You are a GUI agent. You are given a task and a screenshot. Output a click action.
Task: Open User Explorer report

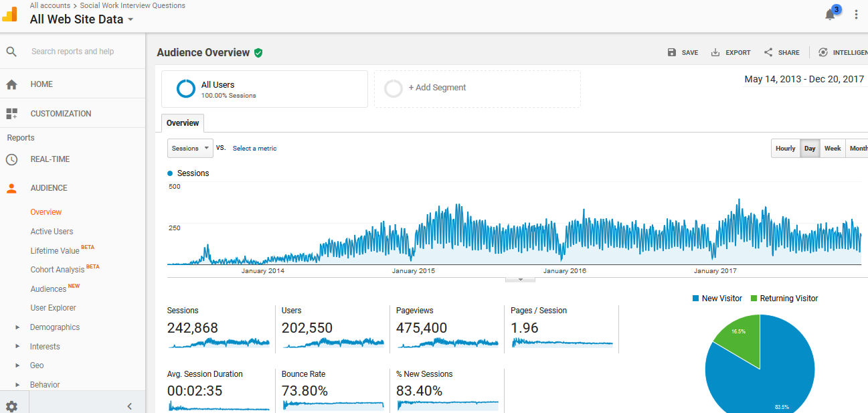coord(53,308)
